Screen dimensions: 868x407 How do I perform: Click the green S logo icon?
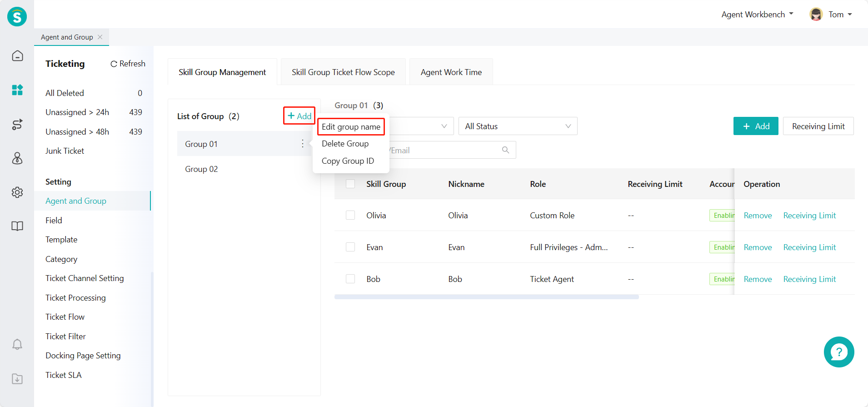click(x=17, y=17)
